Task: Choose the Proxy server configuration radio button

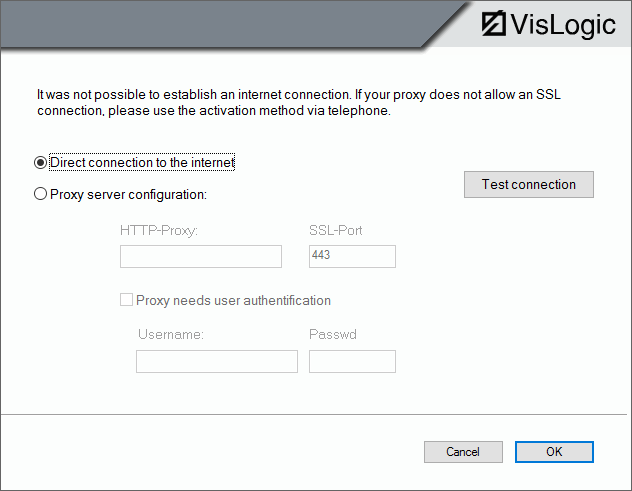Action: tap(41, 194)
